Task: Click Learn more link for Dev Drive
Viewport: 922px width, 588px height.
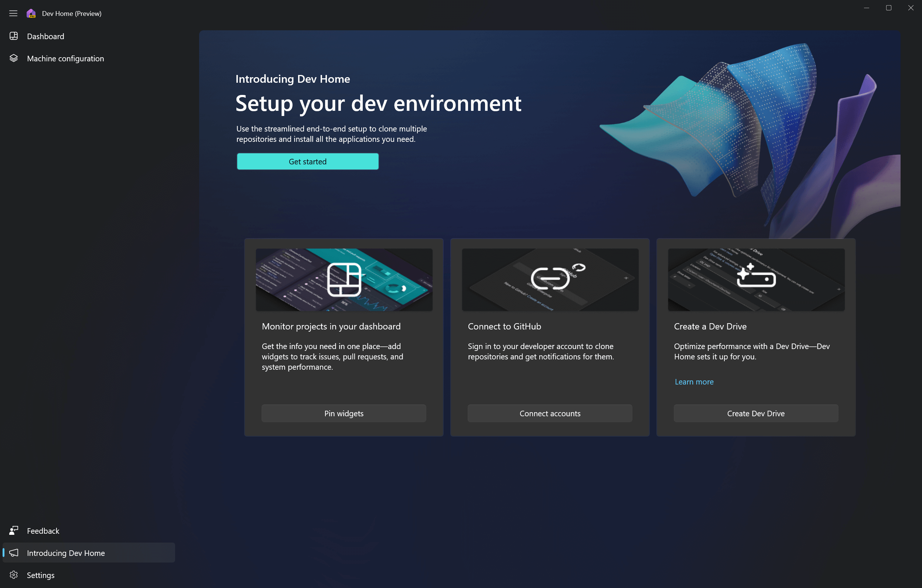Action: (x=694, y=382)
